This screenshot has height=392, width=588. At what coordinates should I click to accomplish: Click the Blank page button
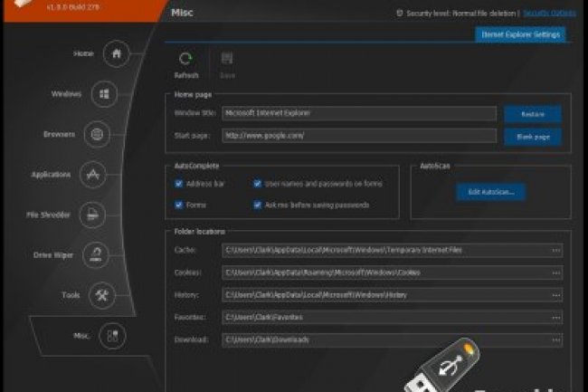tap(533, 137)
